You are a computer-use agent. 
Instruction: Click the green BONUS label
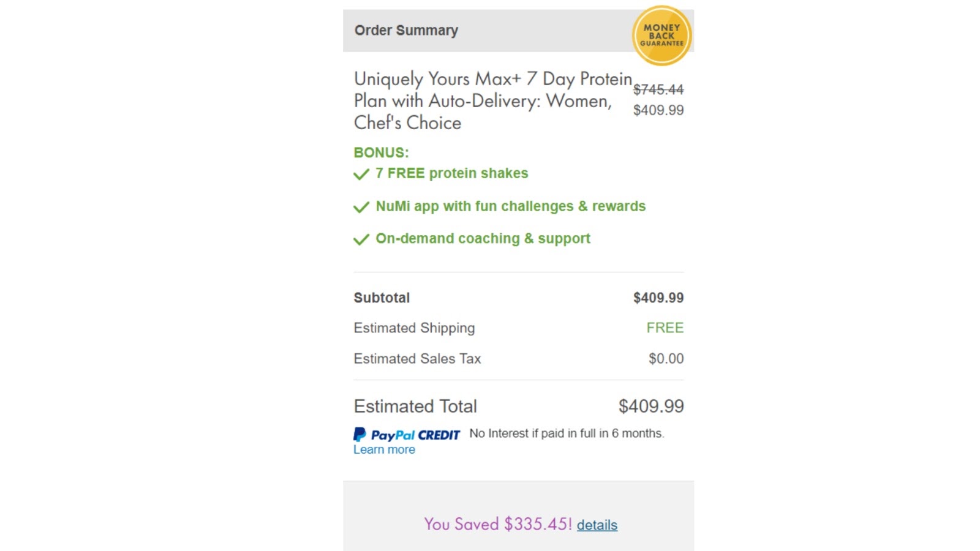click(x=381, y=152)
